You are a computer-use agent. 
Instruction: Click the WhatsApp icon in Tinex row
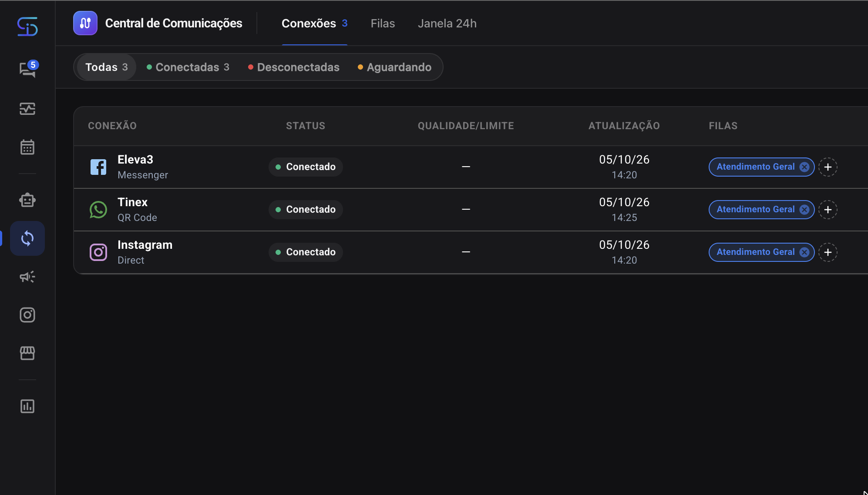pos(98,210)
